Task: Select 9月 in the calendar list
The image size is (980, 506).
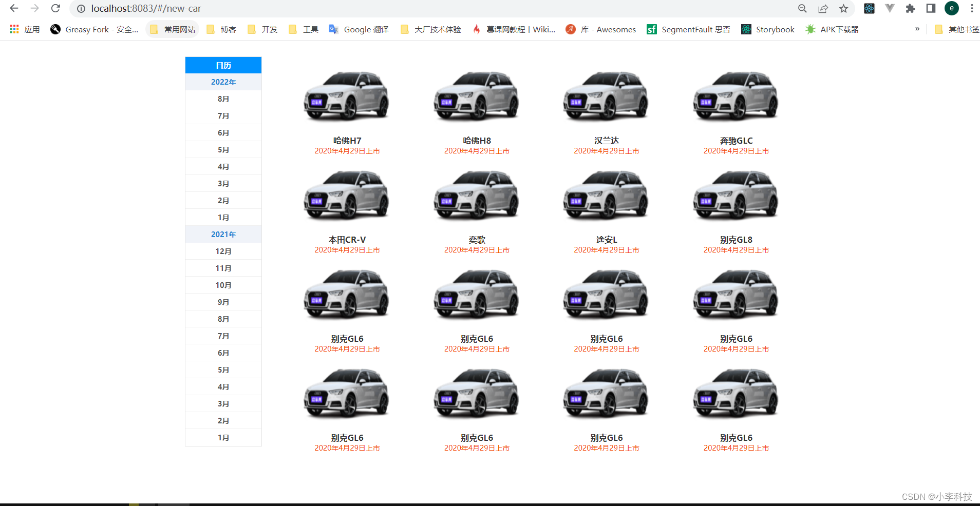Action: point(223,302)
